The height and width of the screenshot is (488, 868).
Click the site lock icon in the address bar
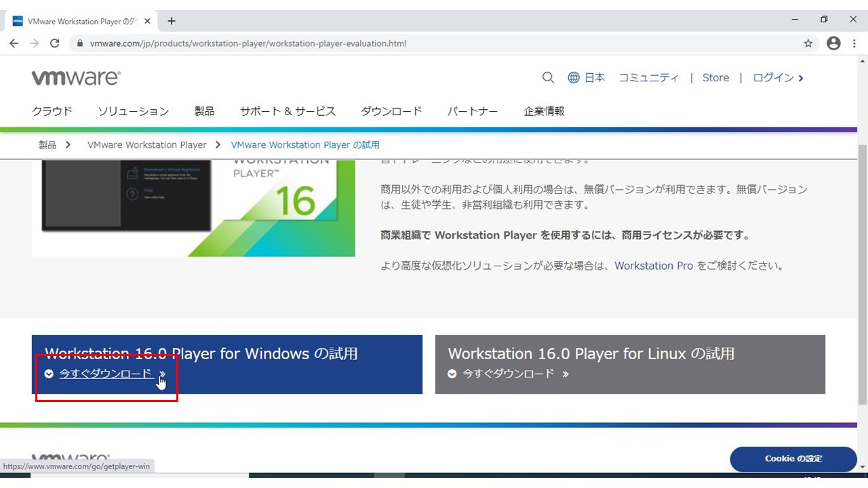click(x=80, y=43)
